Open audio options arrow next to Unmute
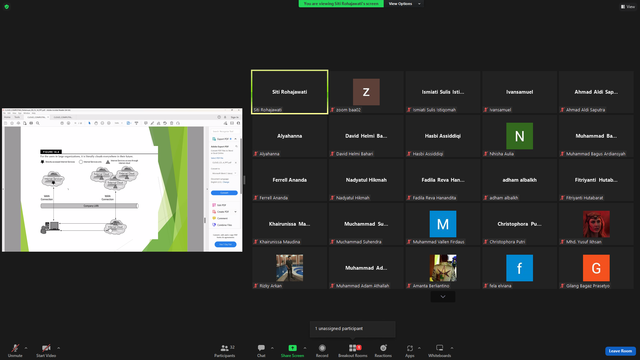This screenshot has height=360, width=640. [x=26, y=348]
